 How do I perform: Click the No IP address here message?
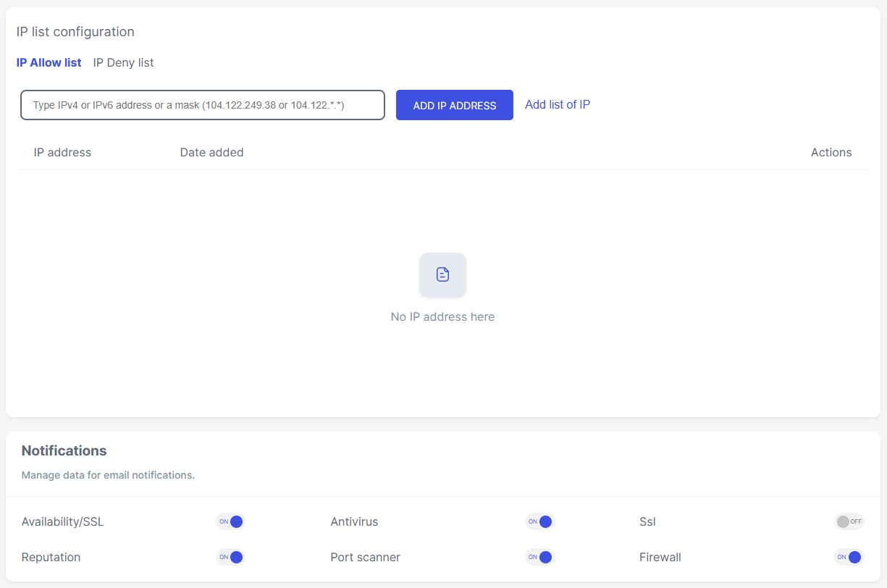(442, 317)
